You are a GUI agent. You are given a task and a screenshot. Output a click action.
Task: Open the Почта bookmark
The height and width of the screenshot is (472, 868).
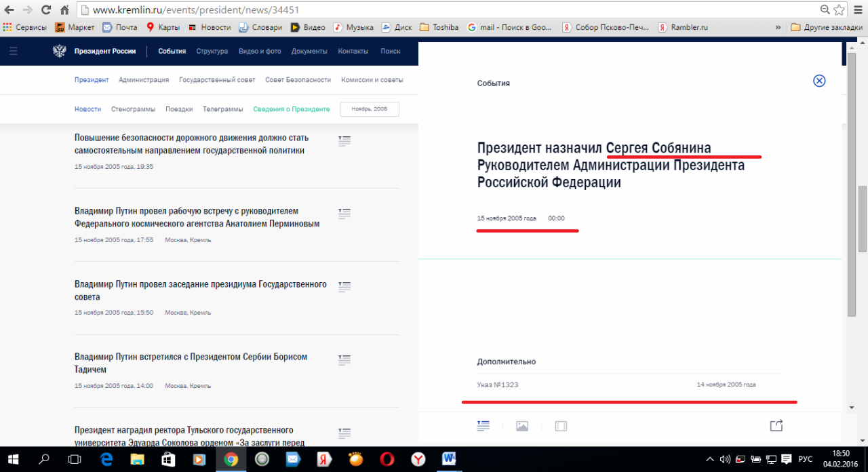tap(120, 27)
